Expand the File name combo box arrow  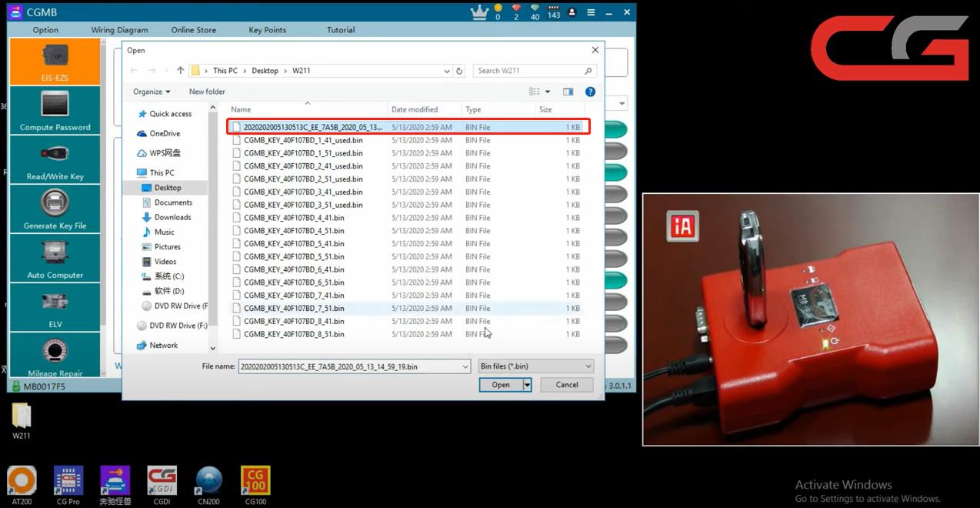click(465, 367)
